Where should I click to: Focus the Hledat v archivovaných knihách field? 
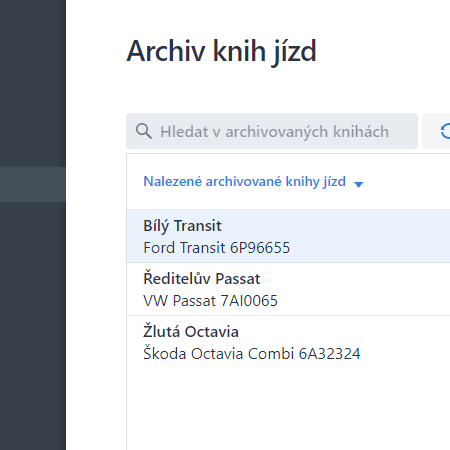click(x=272, y=131)
